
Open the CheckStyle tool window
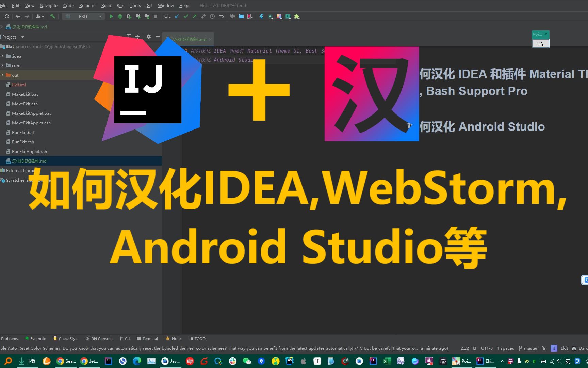[66, 339]
